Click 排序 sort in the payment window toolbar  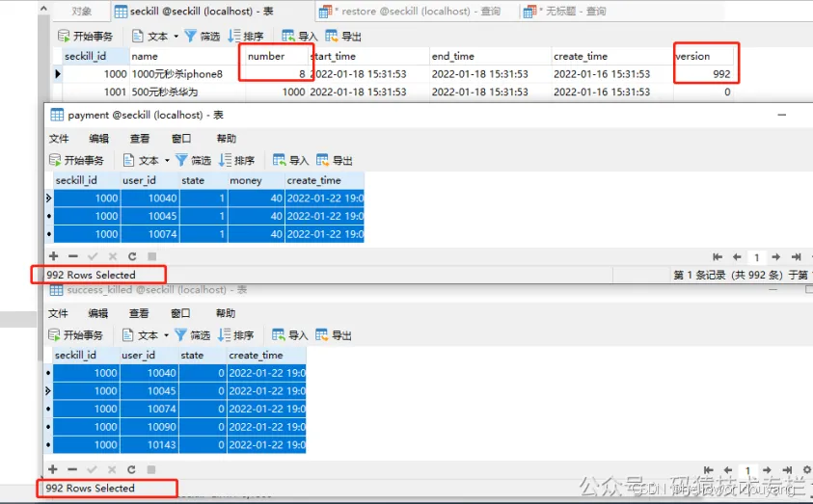coord(237,160)
